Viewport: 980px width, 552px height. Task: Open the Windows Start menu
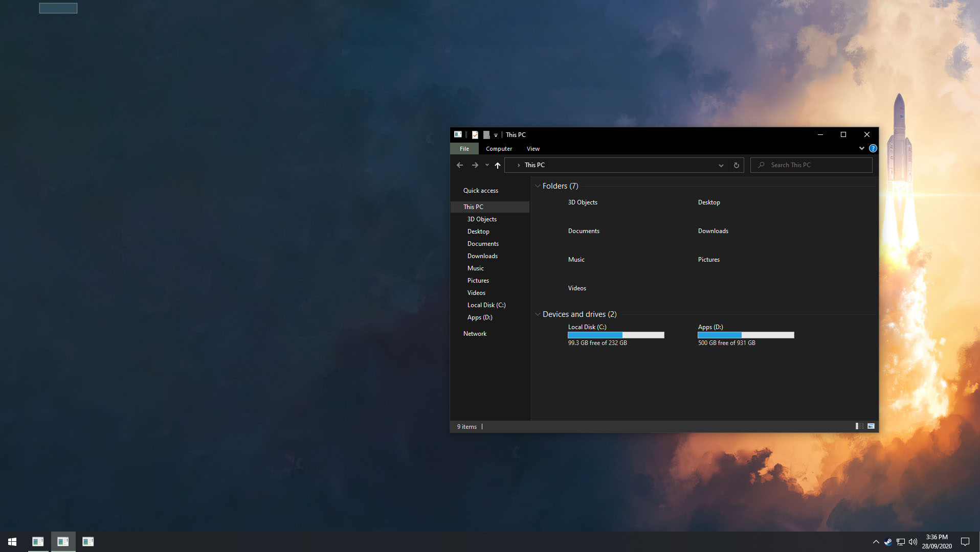pos(12,542)
